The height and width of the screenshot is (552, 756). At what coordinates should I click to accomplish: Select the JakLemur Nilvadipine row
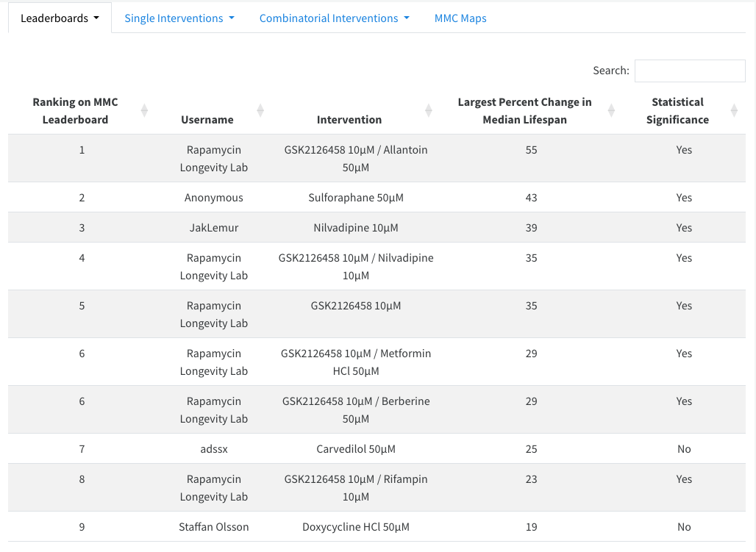(356, 228)
